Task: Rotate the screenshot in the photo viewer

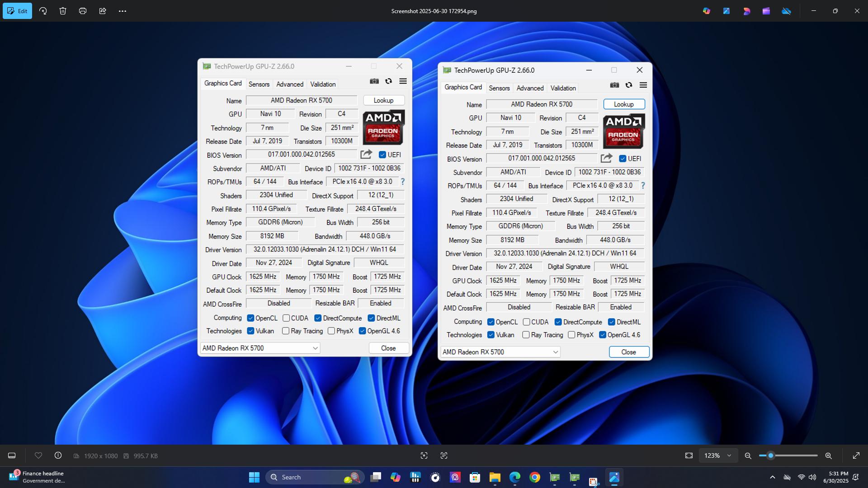Action: point(43,10)
